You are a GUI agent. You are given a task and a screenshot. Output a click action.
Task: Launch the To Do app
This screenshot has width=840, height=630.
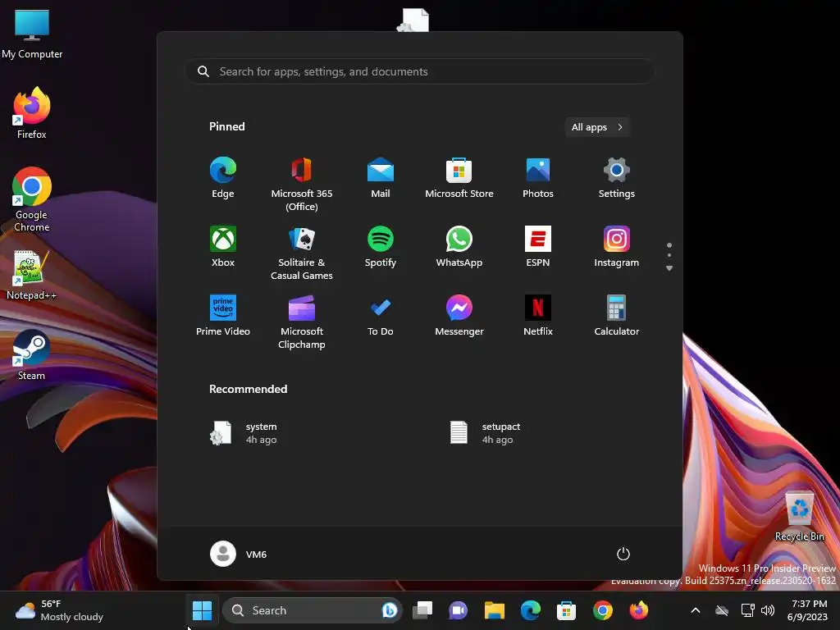[x=381, y=316]
